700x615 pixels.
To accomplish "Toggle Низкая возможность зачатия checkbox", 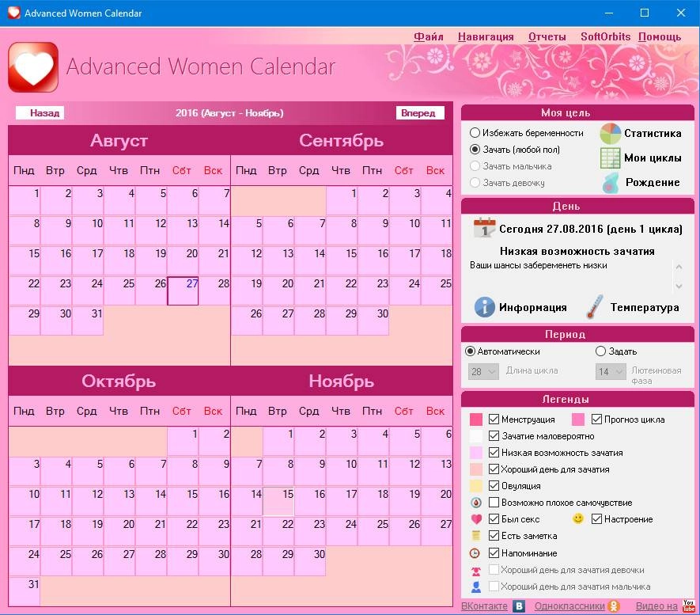I will (494, 452).
